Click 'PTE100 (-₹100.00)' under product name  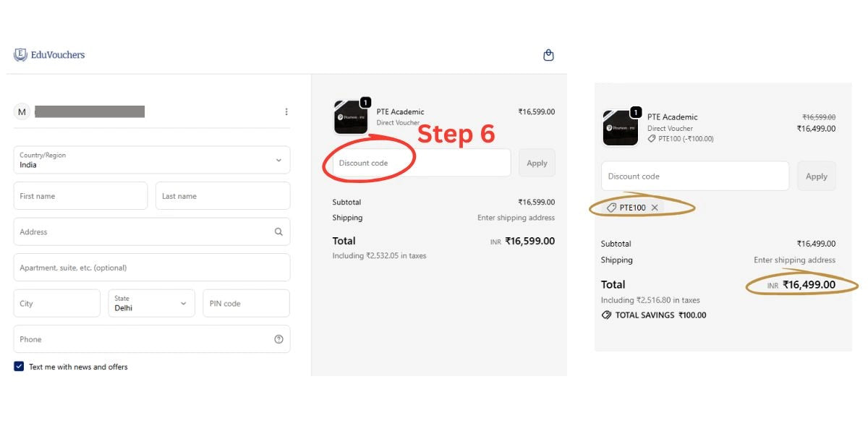686,139
